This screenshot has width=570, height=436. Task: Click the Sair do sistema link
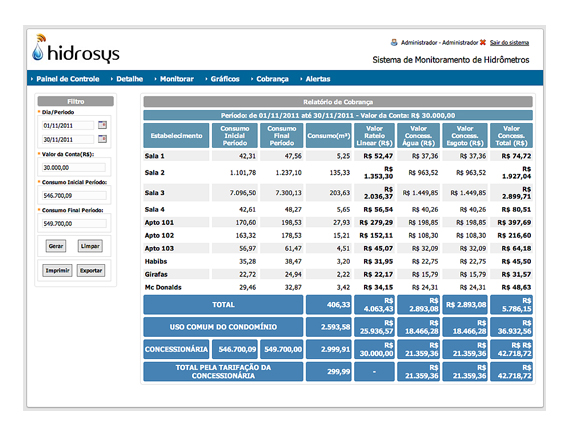point(509,43)
